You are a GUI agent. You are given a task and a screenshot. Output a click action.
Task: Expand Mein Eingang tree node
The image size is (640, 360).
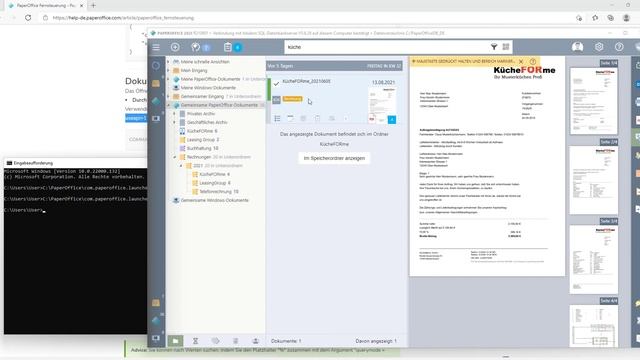click(x=169, y=70)
